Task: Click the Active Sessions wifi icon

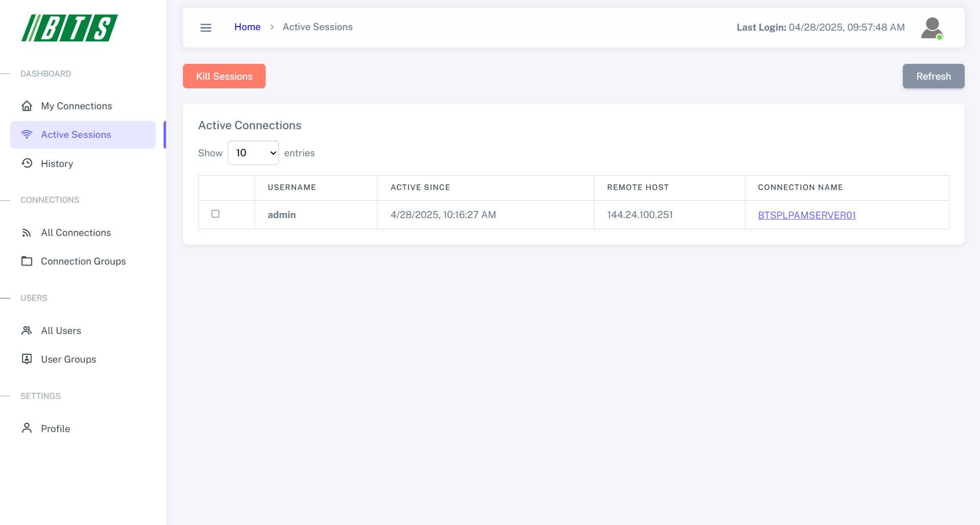Action: coord(27,134)
